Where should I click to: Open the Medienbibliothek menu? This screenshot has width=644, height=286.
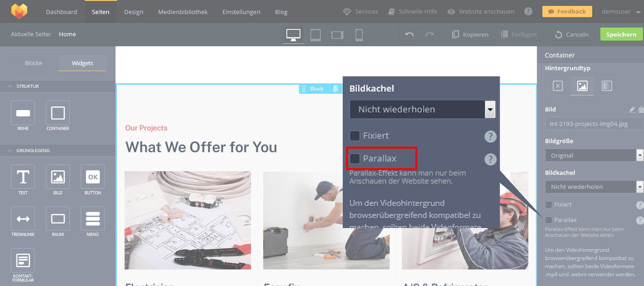click(x=183, y=12)
